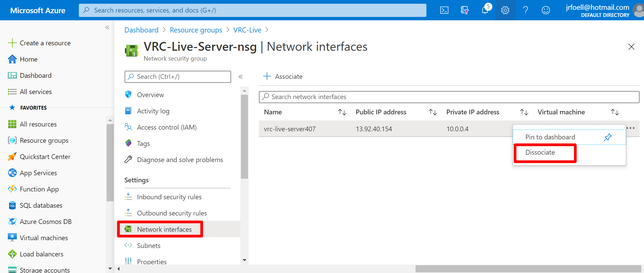644x273 pixels.
Task: Click the Associate button
Action: point(283,76)
